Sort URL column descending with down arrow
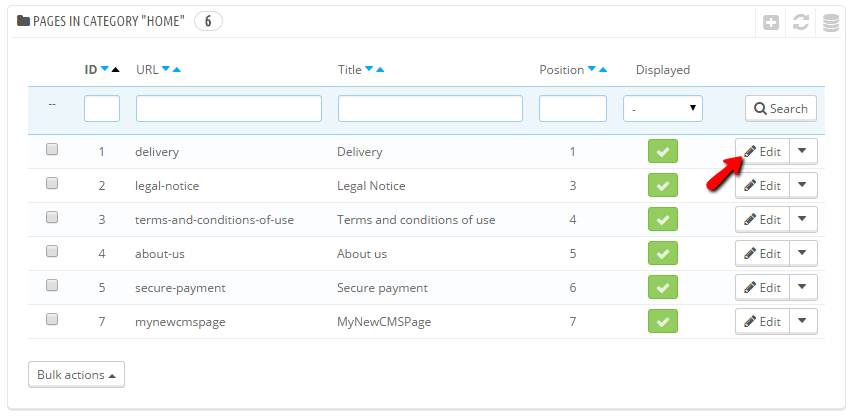 point(166,70)
